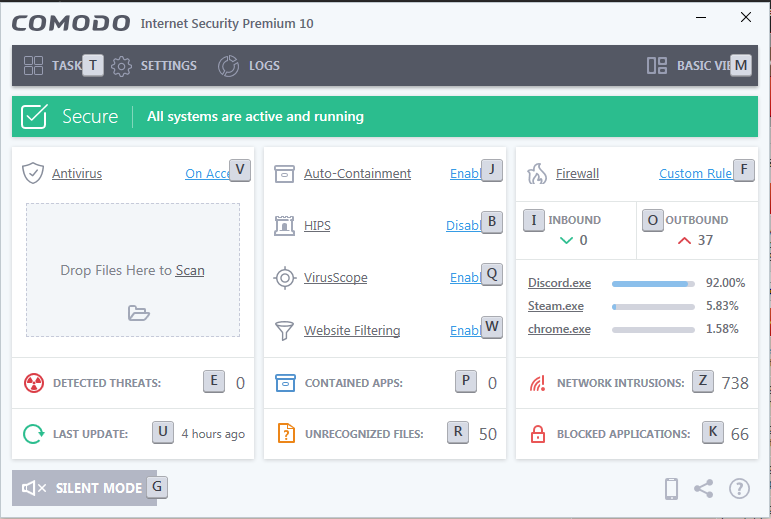Image resolution: width=771 pixels, height=519 pixels.
Task: Click the Scan link in drop zone
Action: pos(190,270)
